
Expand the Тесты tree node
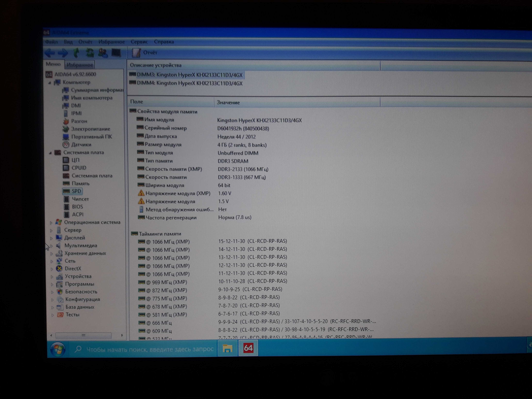52,315
